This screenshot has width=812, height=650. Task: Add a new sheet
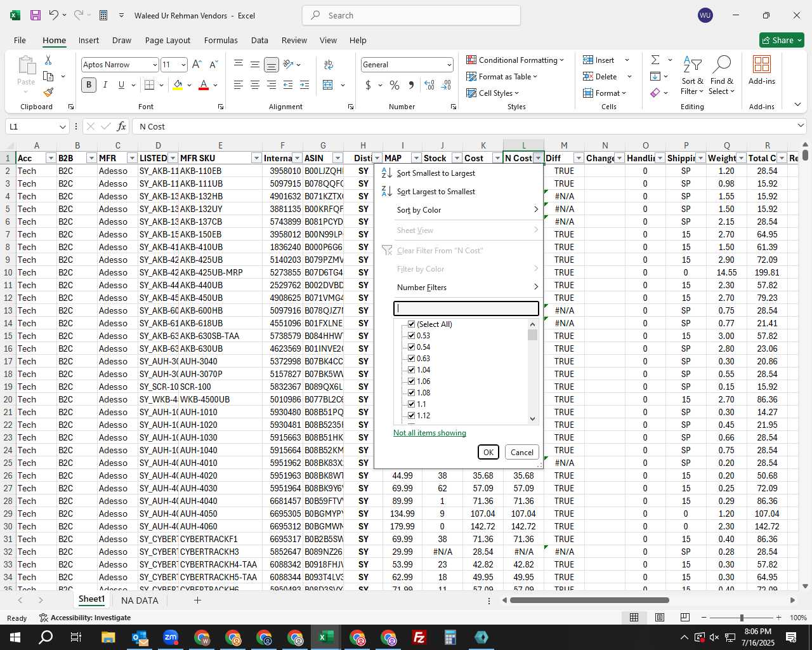coord(197,600)
